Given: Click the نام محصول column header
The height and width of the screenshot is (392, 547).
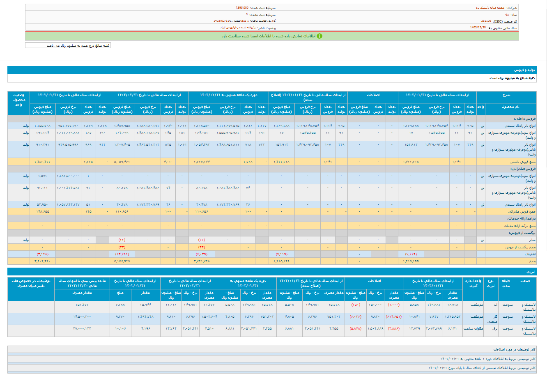Looking at the screenshot, I should coord(510,107).
